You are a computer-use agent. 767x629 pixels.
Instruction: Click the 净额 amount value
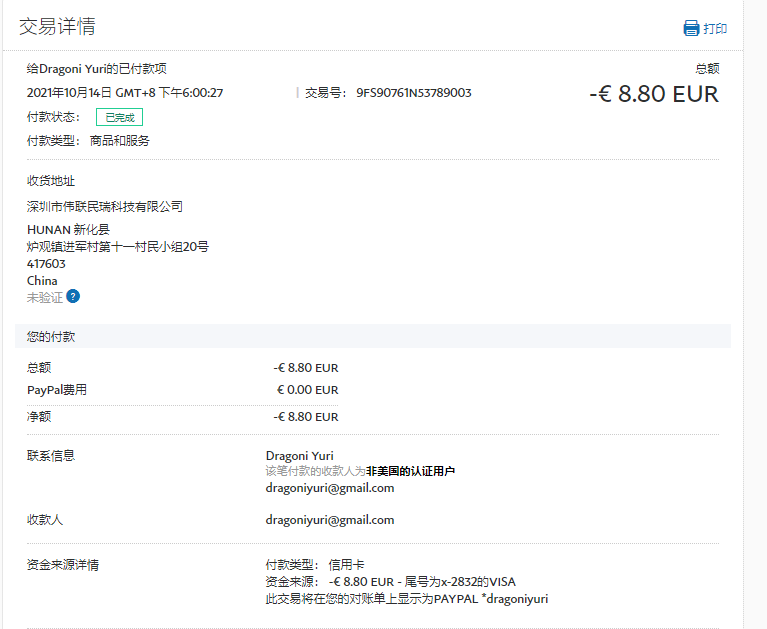click(x=306, y=417)
